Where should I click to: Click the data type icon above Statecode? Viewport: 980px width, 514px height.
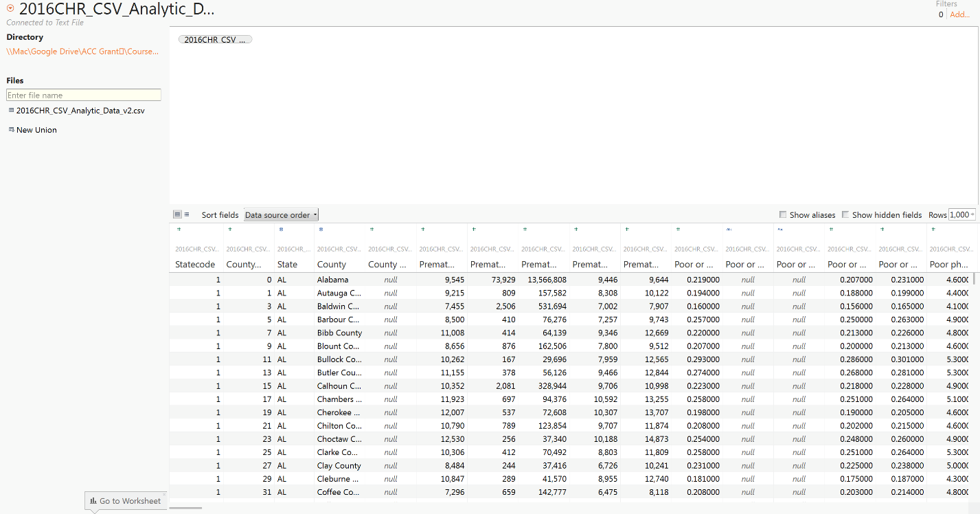[179, 230]
